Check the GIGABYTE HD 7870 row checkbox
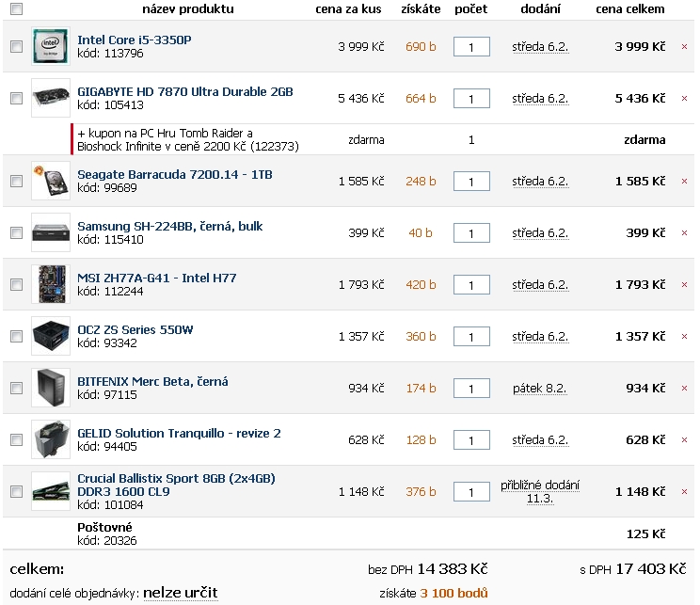Image resolution: width=700 pixels, height=605 pixels. 17,98
